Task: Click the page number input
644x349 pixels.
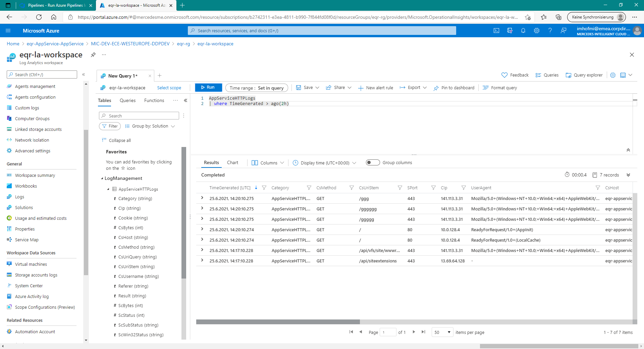Action: [388, 332]
